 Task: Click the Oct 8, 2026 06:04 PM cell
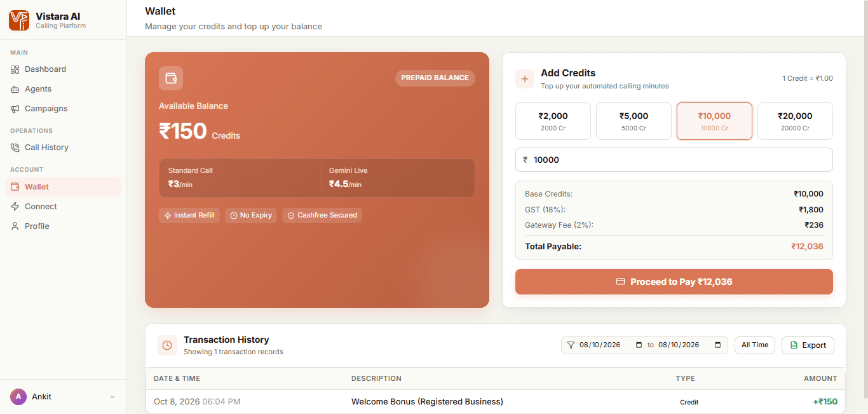pos(197,402)
